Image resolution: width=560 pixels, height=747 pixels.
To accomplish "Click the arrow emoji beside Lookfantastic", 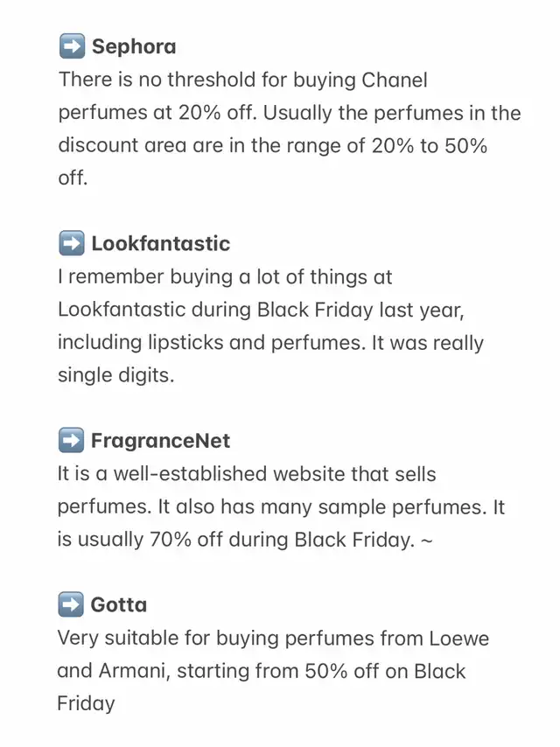I will pyautogui.click(x=72, y=243).
